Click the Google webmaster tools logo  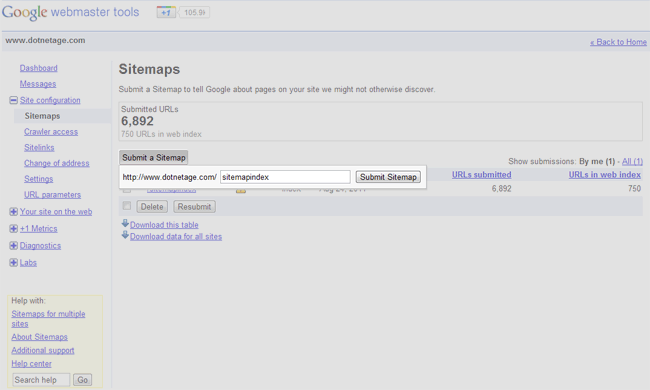pyautogui.click(x=70, y=12)
